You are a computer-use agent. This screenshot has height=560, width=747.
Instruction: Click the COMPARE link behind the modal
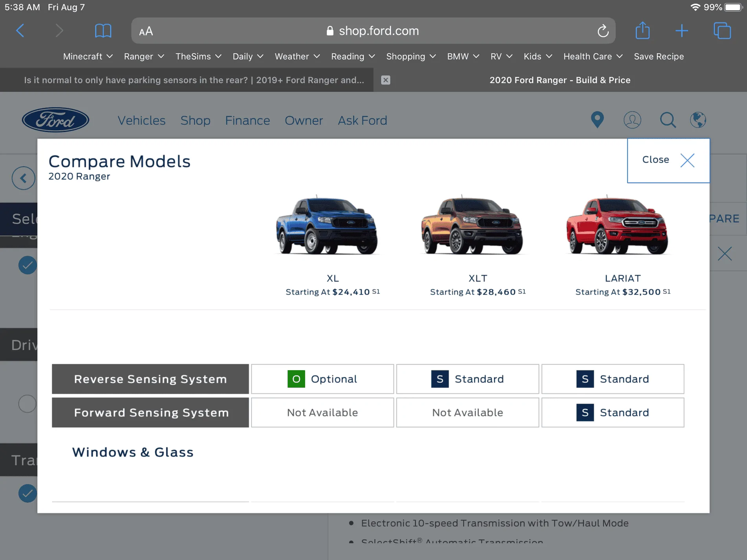point(724,218)
